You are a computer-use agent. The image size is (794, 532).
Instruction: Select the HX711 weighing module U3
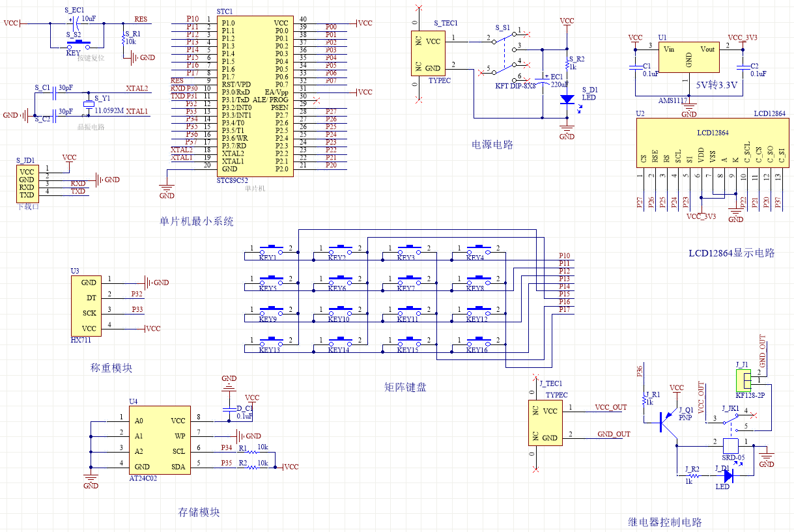click(x=86, y=305)
